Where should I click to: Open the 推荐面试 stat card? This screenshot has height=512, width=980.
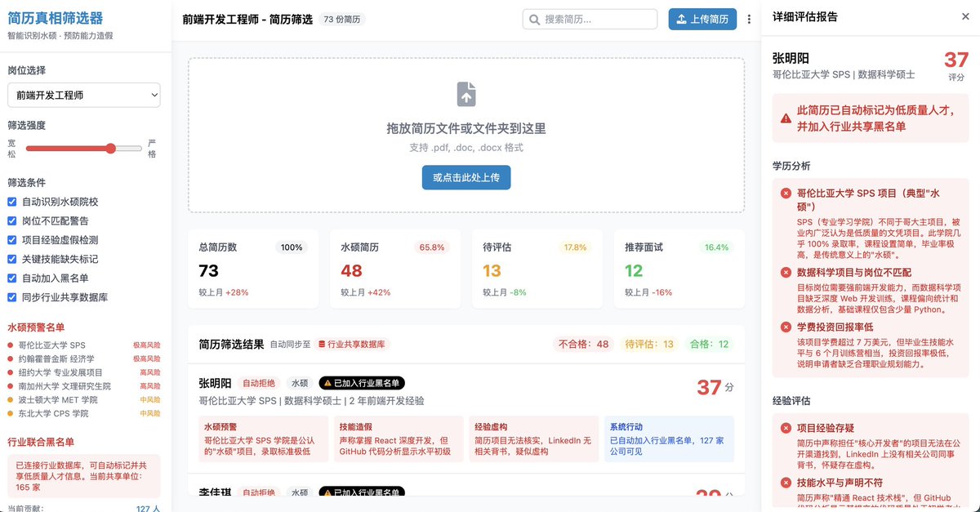[679, 269]
